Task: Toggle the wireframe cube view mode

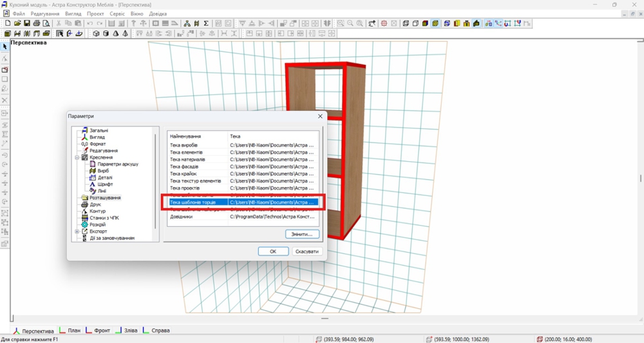Action: tap(405, 23)
